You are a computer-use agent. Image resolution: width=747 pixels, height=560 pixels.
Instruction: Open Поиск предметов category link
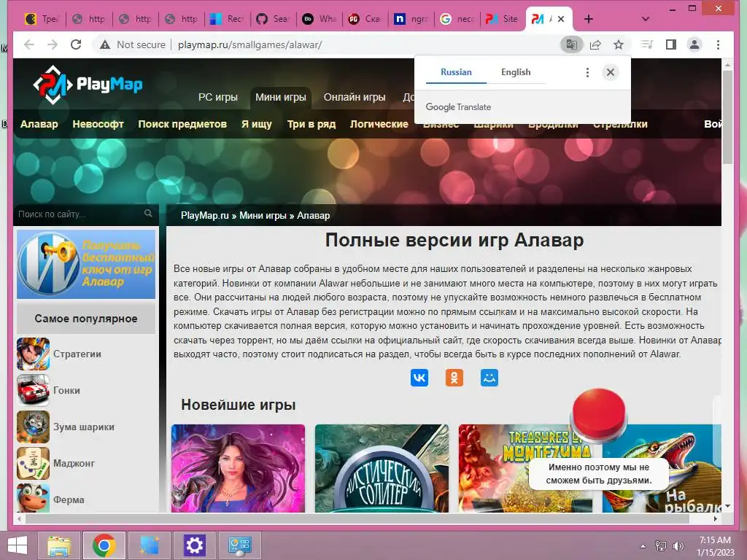pos(182,124)
